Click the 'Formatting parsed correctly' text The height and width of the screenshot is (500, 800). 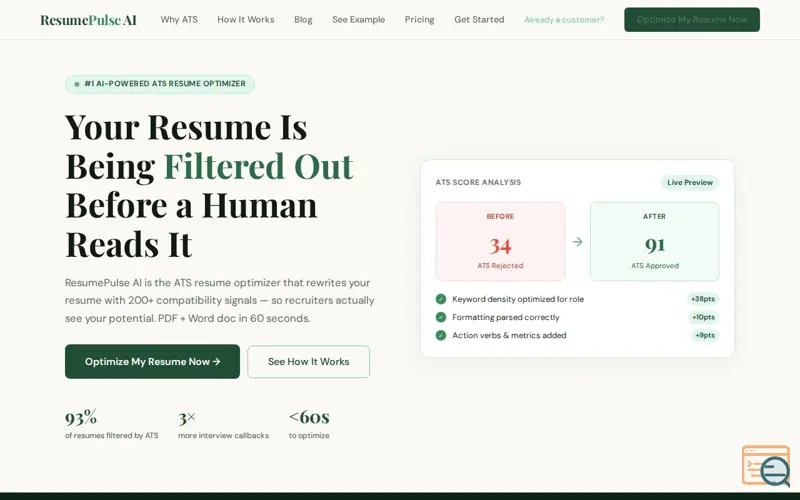506,317
